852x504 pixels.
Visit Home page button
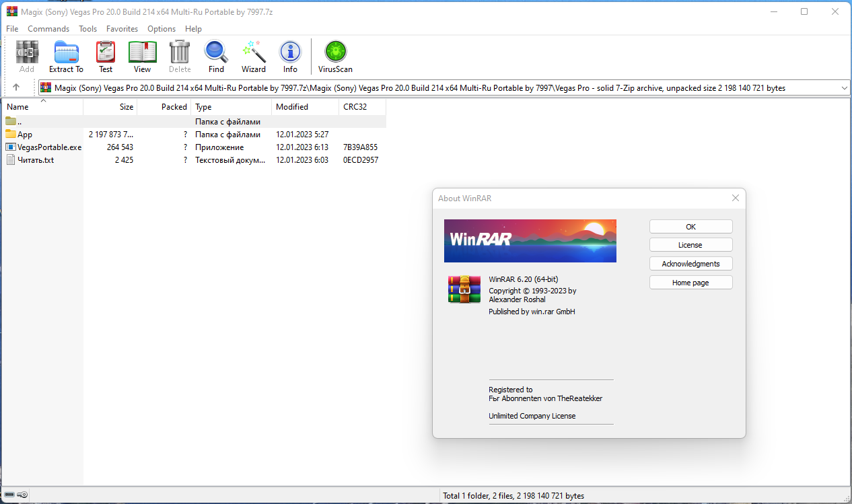[690, 283]
